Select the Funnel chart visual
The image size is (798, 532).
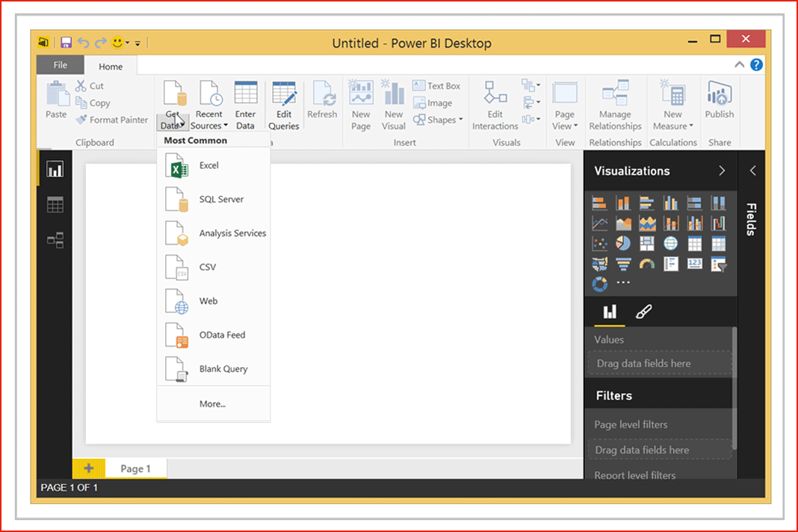[x=623, y=263]
